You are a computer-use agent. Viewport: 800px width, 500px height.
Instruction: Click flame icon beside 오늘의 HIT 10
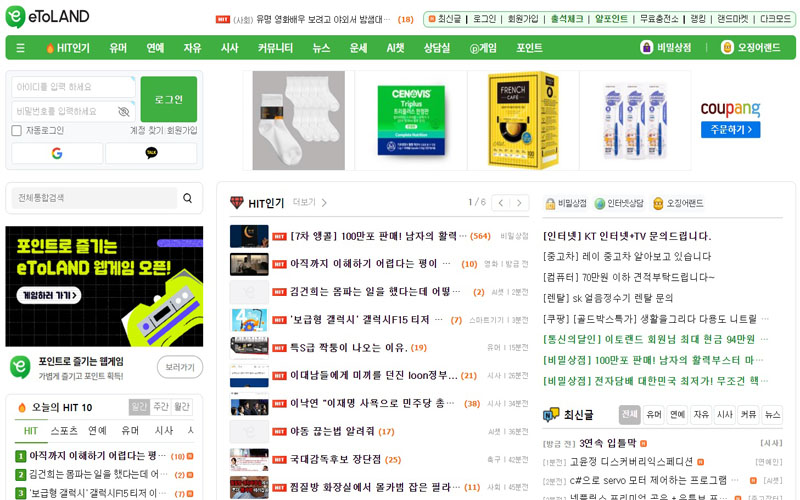[22, 408]
